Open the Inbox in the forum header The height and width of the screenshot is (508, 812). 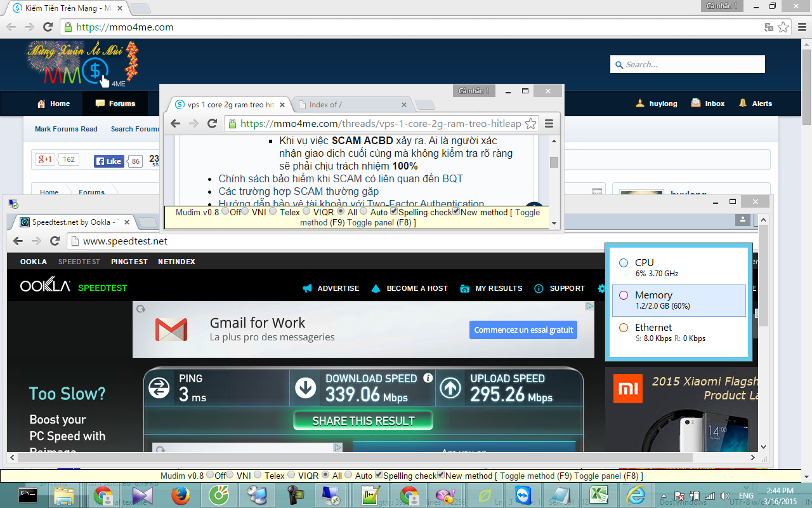pyautogui.click(x=707, y=104)
